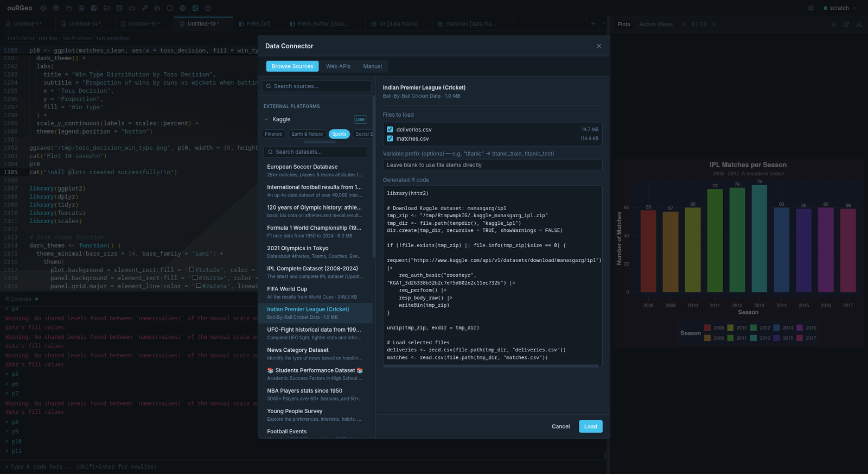The image size is (868, 474).
Task: Click the wrench tools icon
Action: [x=145, y=8]
